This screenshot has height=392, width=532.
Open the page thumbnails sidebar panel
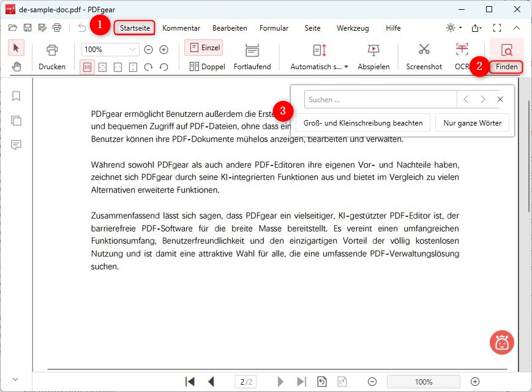click(16, 121)
